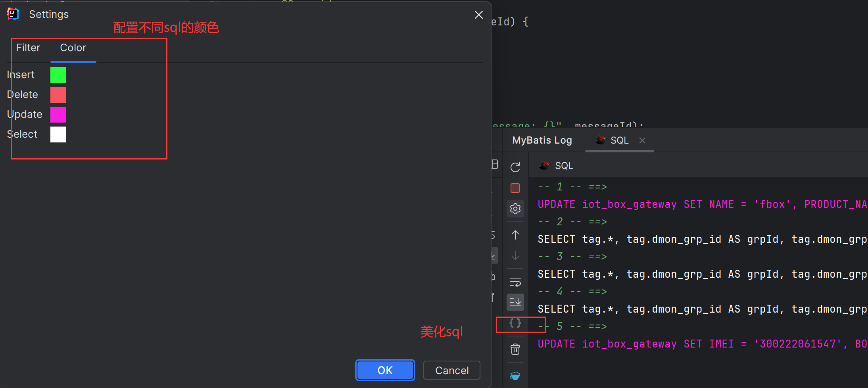Open MyBatis Log settings gear icon
Screen dimensions: 868x388
click(x=515, y=209)
